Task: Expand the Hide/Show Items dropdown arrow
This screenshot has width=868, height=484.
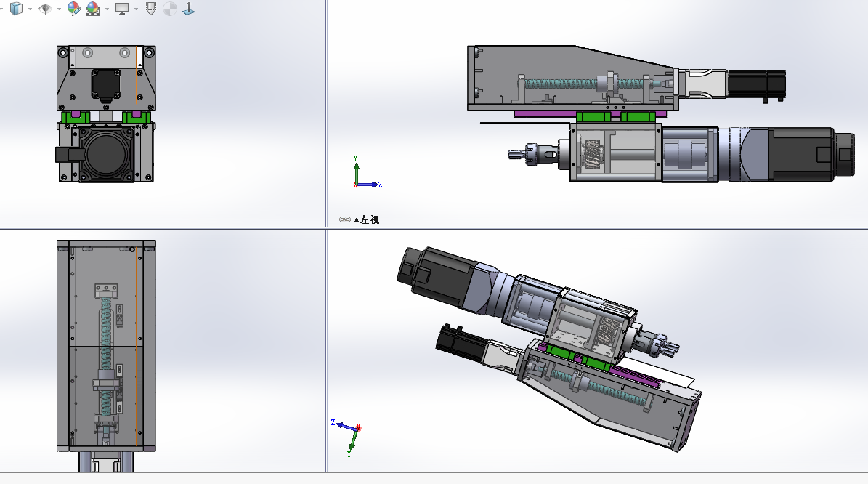Action: pyautogui.click(x=59, y=9)
